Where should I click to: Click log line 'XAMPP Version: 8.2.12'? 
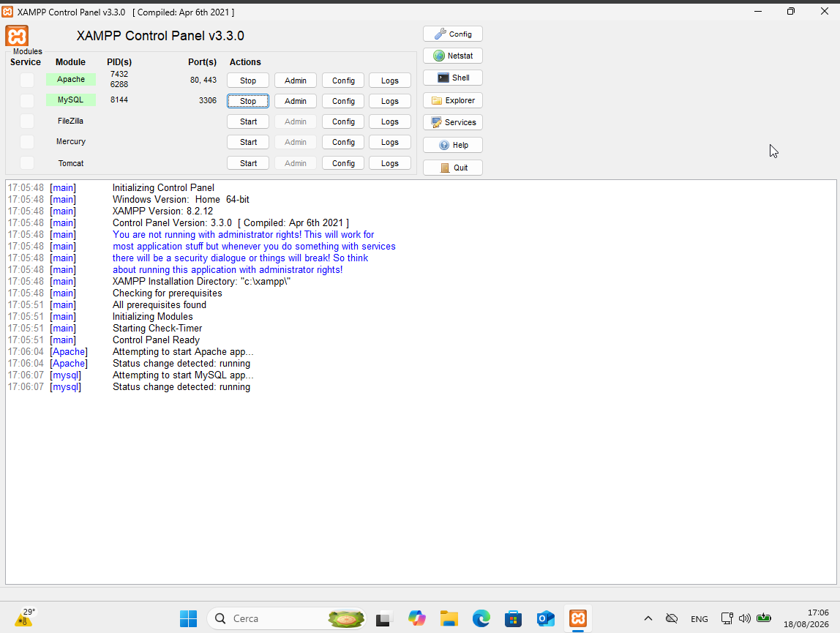pyautogui.click(x=163, y=211)
